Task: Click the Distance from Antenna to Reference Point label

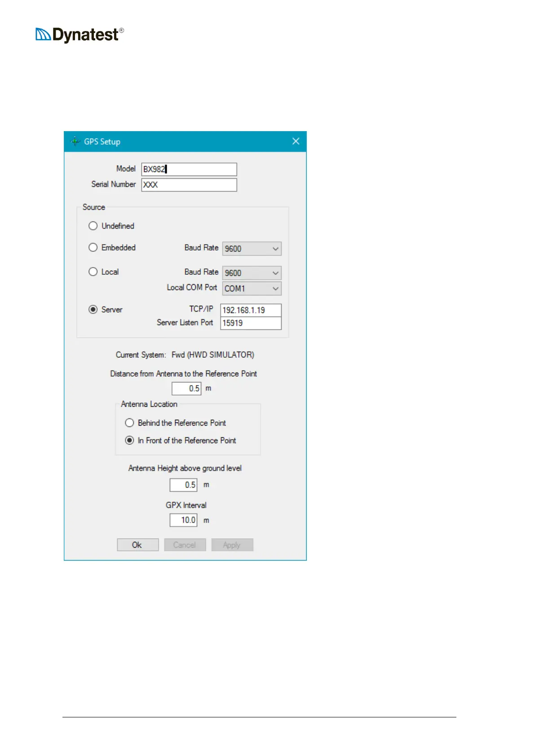Action: pos(183,374)
